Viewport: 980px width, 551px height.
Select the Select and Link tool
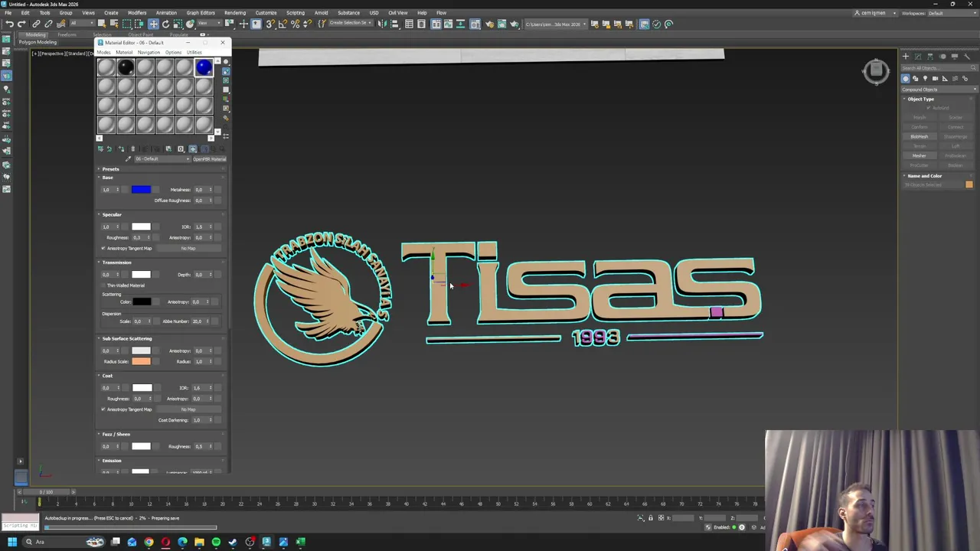pos(36,24)
